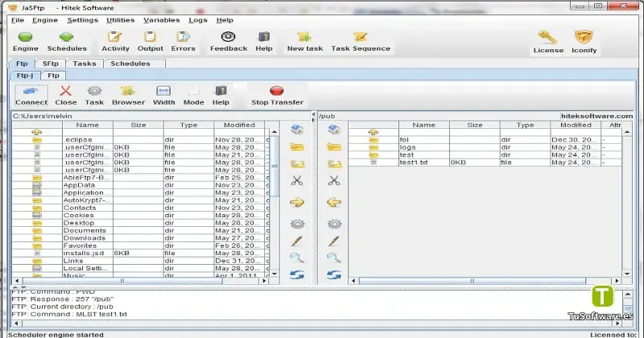Open the File menu

18,20
